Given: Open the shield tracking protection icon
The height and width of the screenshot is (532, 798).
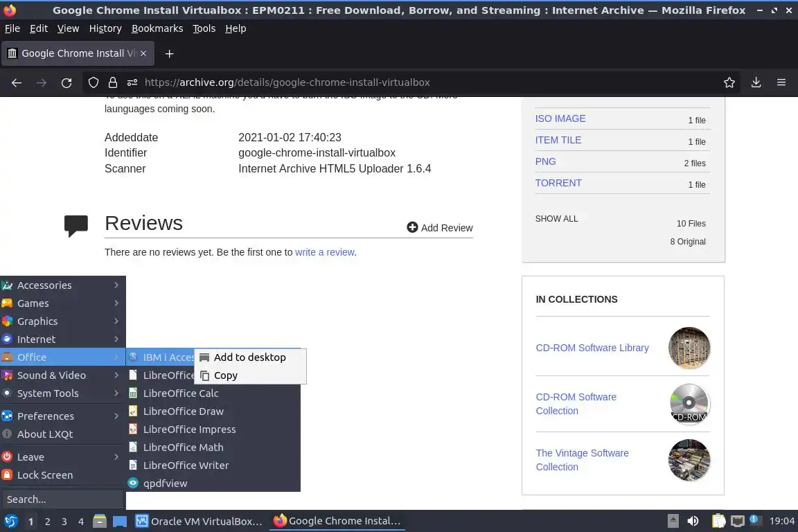Looking at the screenshot, I should 93,82.
